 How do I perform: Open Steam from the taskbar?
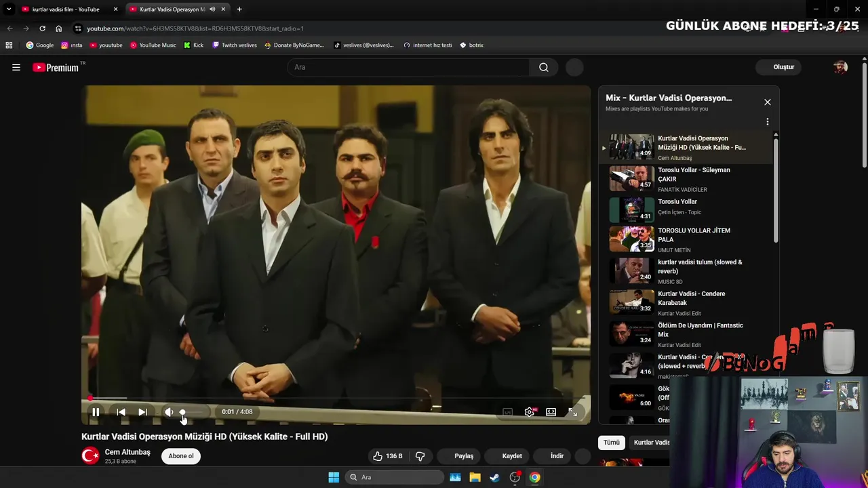tap(495, 477)
